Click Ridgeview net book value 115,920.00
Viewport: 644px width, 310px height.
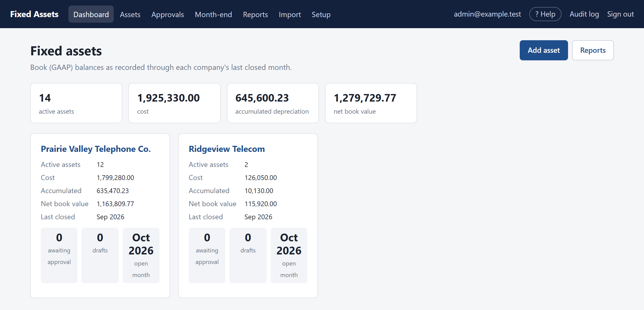tap(261, 204)
